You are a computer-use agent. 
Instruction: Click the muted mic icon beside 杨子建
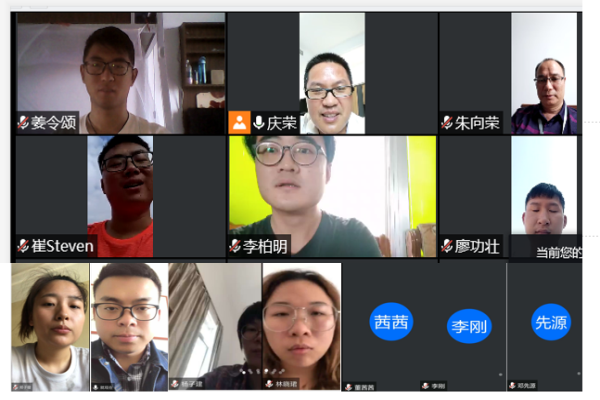tap(175, 384)
